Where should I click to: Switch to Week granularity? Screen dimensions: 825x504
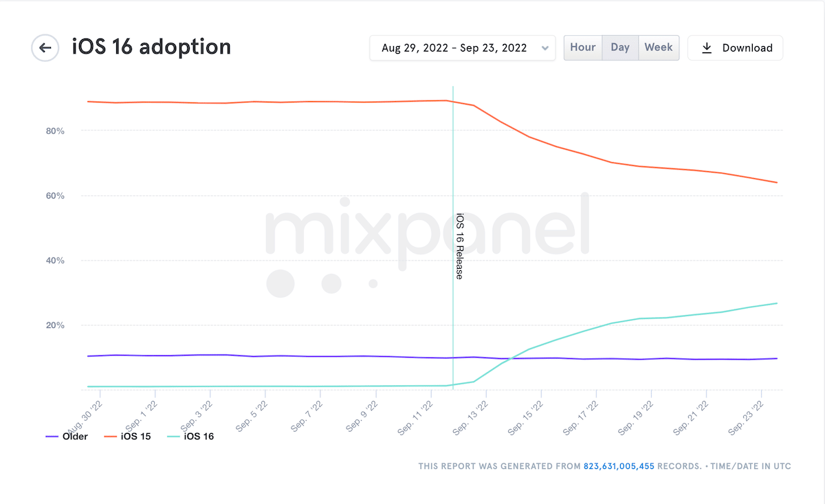pos(659,47)
